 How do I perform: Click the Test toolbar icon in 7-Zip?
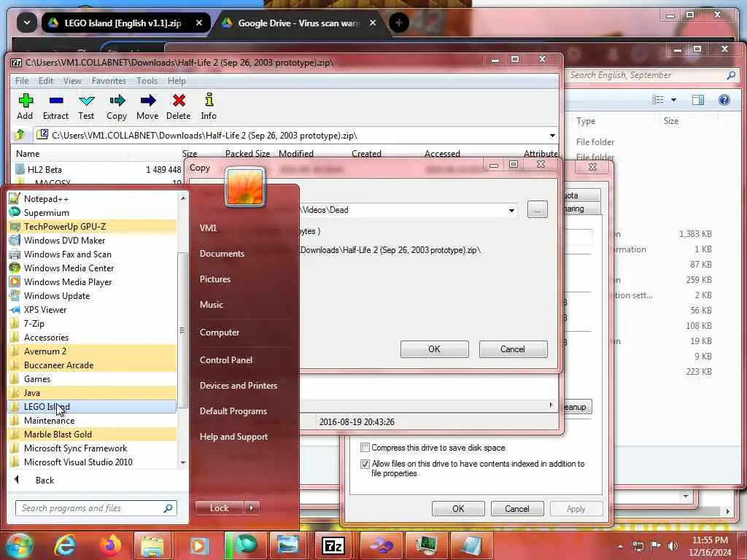coord(86,106)
